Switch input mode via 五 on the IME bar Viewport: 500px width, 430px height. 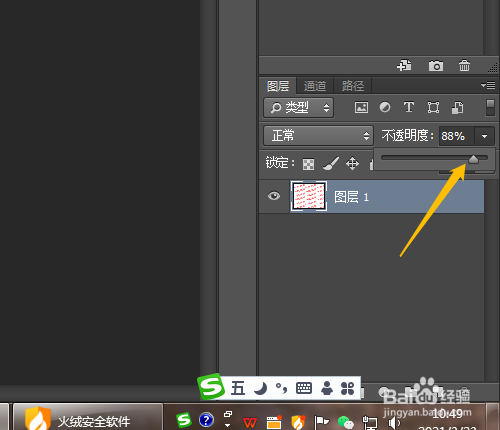pos(238,388)
